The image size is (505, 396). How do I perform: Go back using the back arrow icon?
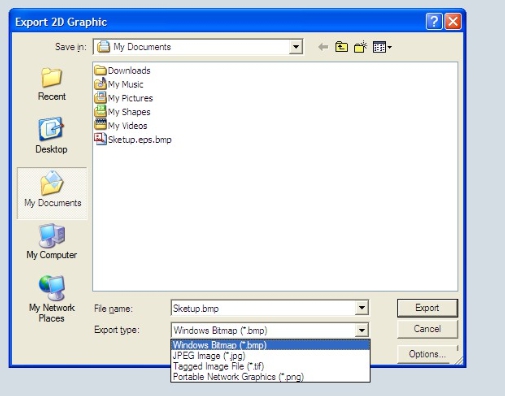point(323,47)
